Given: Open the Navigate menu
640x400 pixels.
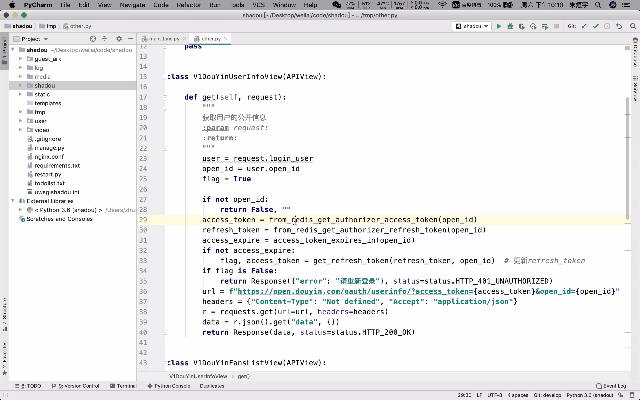Looking at the screenshot, I should (132, 5).
